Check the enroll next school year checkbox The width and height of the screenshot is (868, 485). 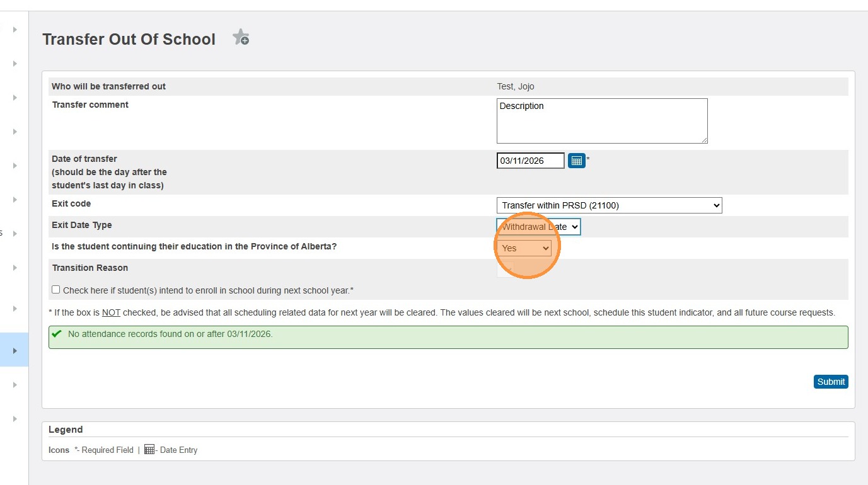(56, 290)
